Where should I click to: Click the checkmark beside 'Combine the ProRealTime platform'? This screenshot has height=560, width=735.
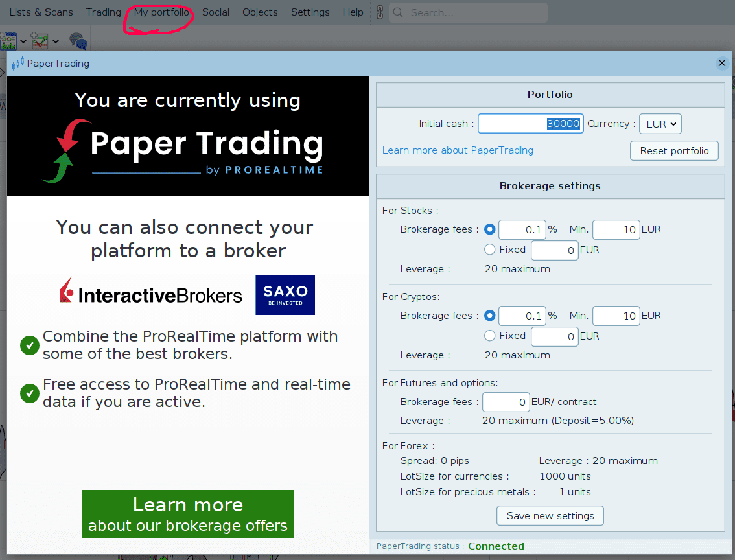pos(30,345)
